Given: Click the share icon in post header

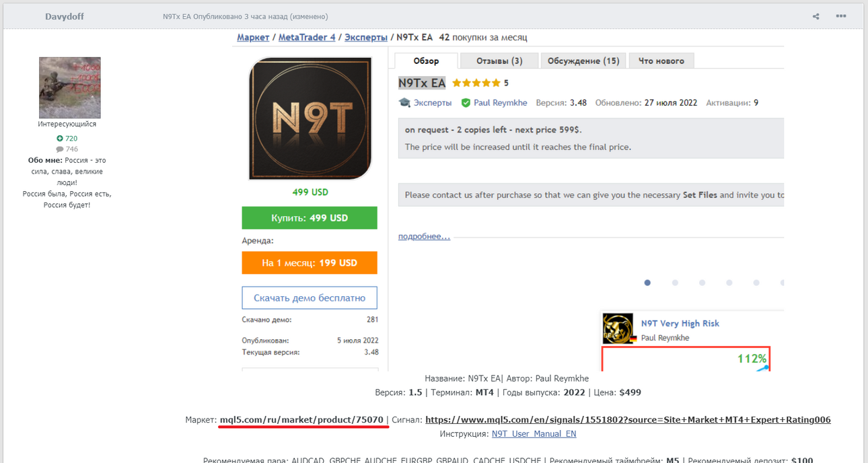Looking at the screenshot, I should tap(816, 16).
